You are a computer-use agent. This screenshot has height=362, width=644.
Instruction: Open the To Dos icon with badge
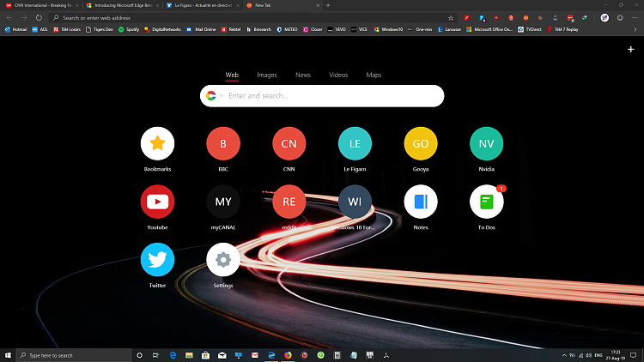(486, 202)
